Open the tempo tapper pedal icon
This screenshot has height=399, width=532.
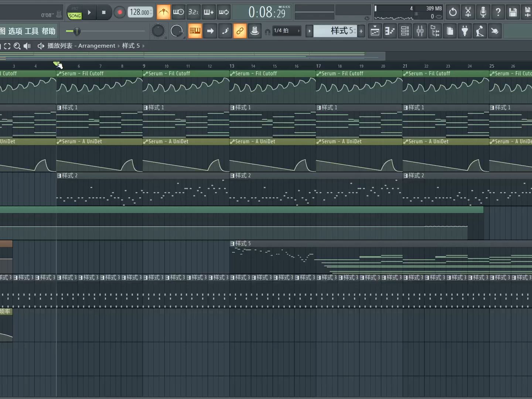click(x=480, y=31)
